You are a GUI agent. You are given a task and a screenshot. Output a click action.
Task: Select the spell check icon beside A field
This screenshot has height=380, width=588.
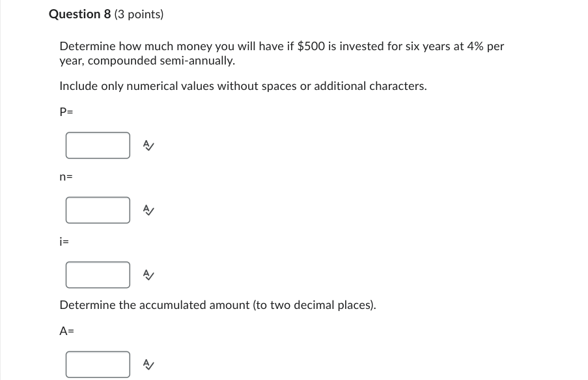coord(148,364)
